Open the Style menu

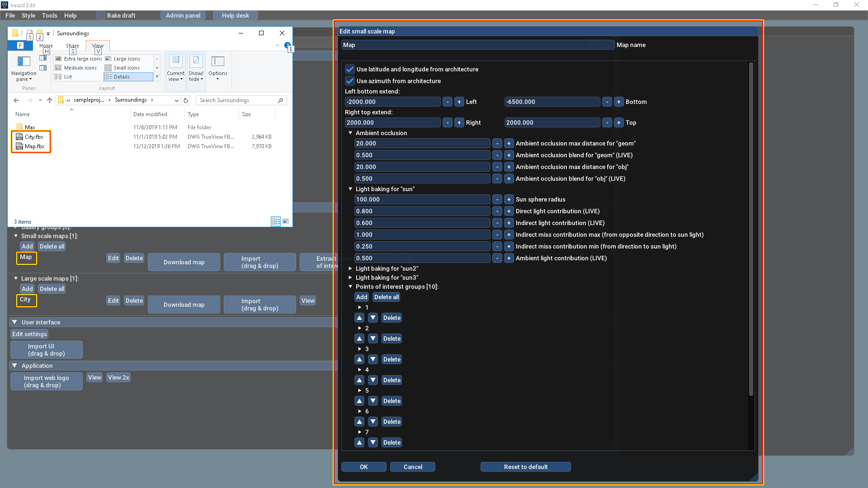(28, 15)
